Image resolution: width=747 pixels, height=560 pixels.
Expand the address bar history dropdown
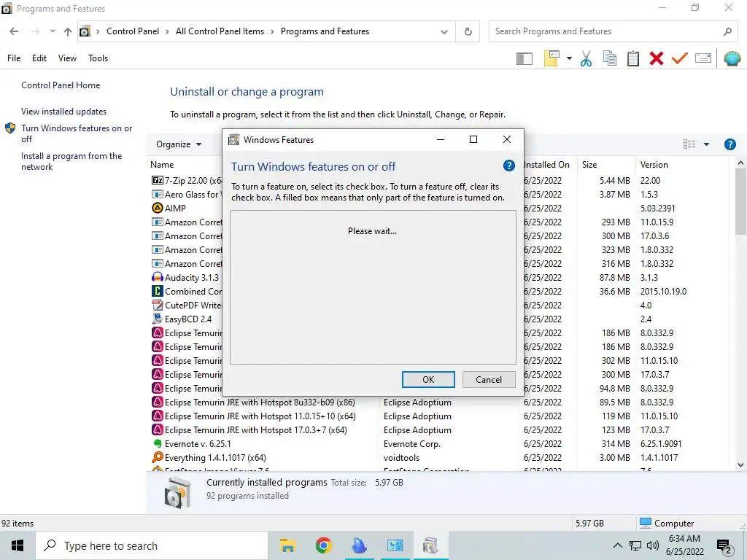tap(444, 32)
